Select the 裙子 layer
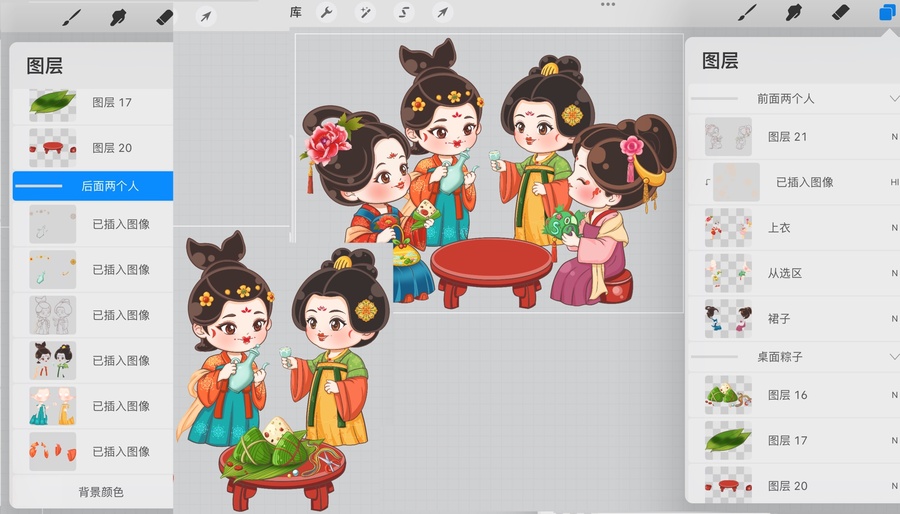Screen dimensions: 900x514 (x=793, y=318)
